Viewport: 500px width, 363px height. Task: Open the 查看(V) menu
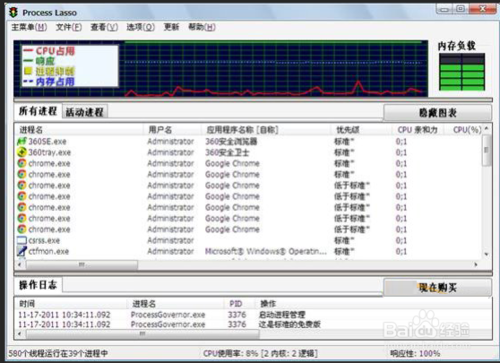pos(104,27)
